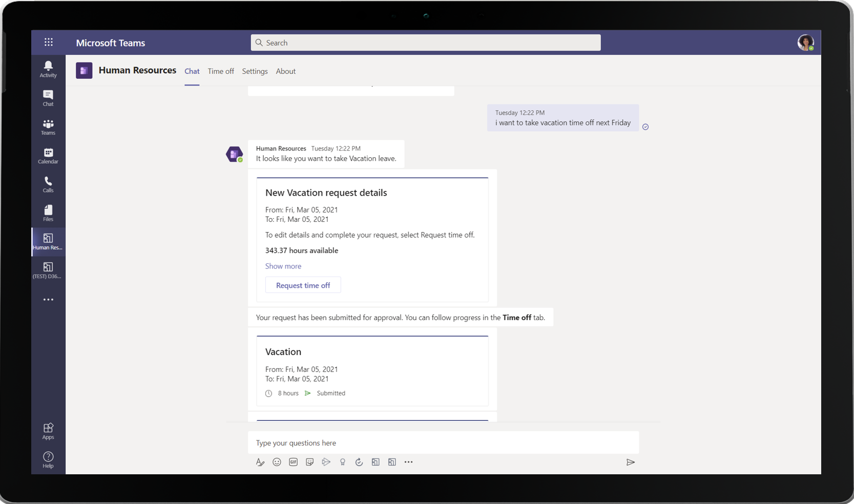Viewport: 854px width, 504px height.
Task: Switch to the Time off tab
Action: pyautogui.click(x=220, y=71)
